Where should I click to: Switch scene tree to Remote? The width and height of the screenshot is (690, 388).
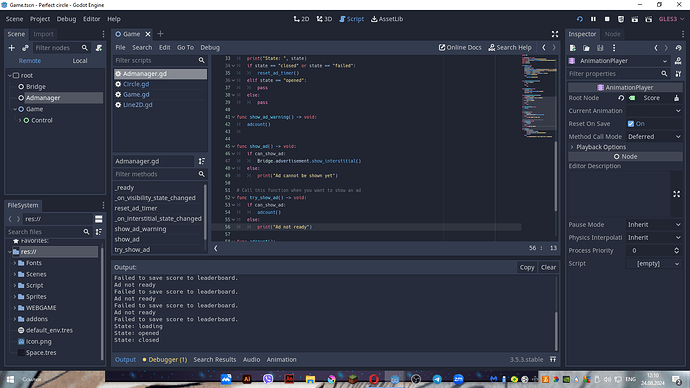29,61
